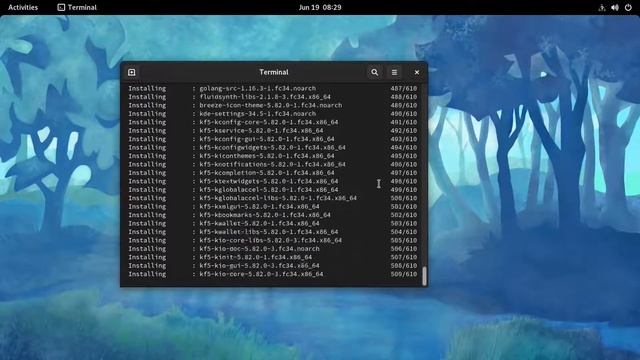Click the kf5-kiconthemes package line

[x=273, y=156]
